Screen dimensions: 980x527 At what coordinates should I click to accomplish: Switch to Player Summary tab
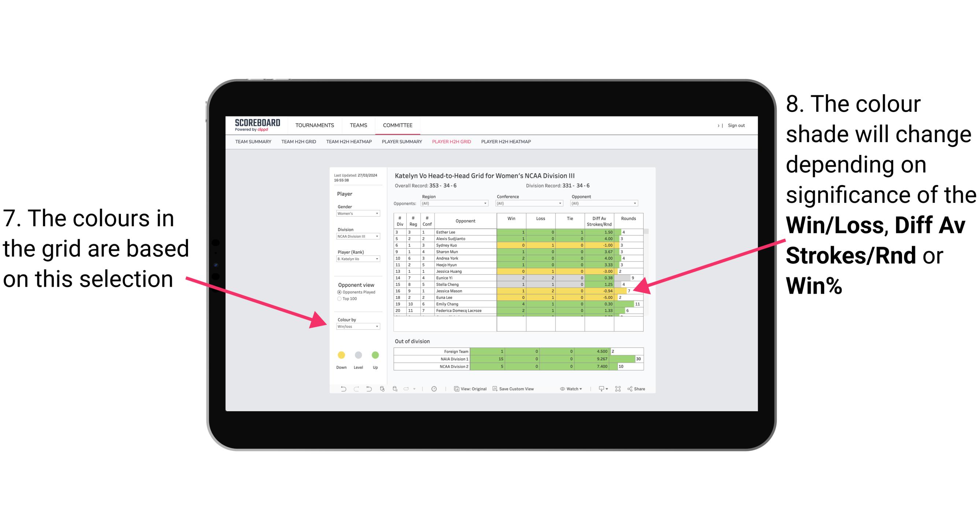pyautogui.click(x=400, y=144)
